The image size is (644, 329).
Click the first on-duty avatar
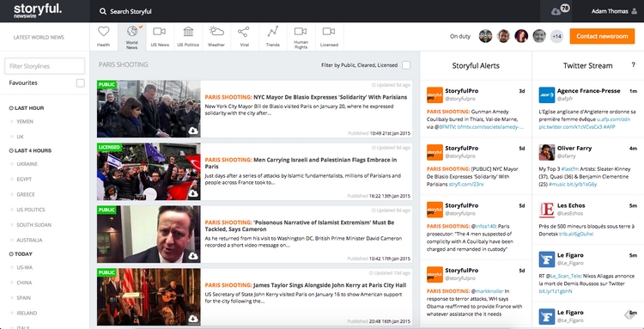[485, 36]
